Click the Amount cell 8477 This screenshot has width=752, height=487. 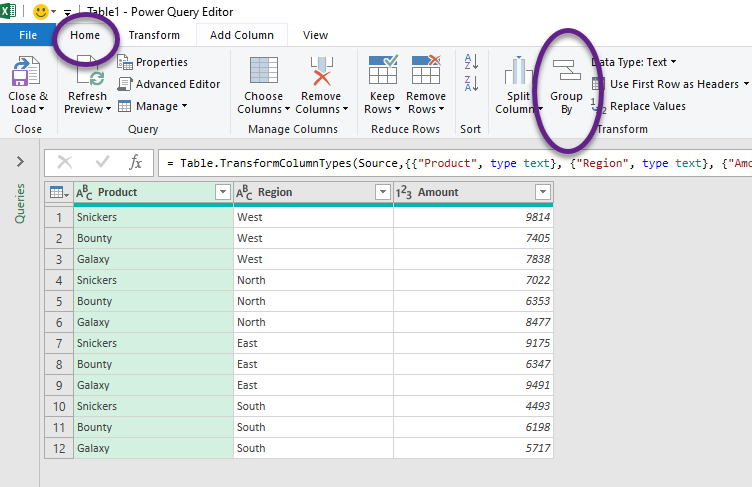tap(473, 322)
